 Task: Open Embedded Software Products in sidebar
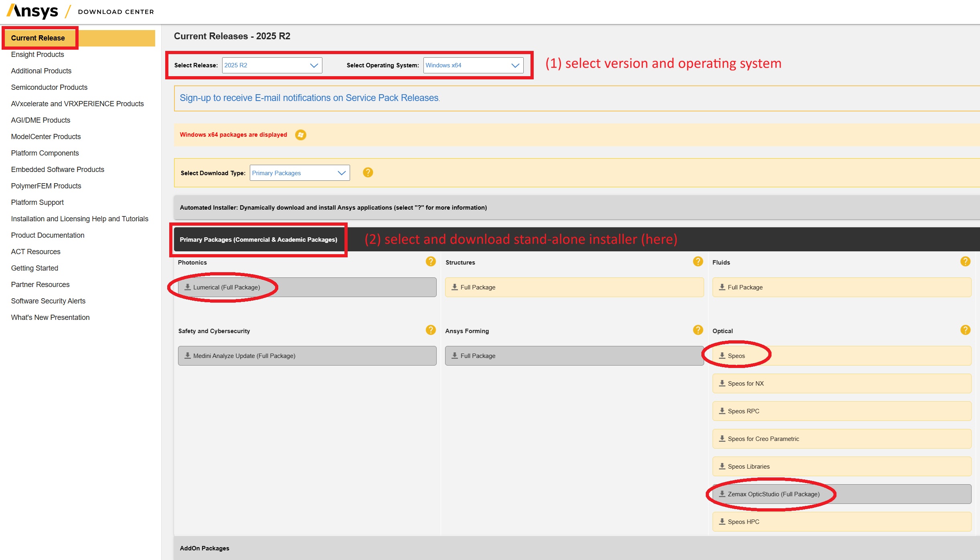coord(58,170)
